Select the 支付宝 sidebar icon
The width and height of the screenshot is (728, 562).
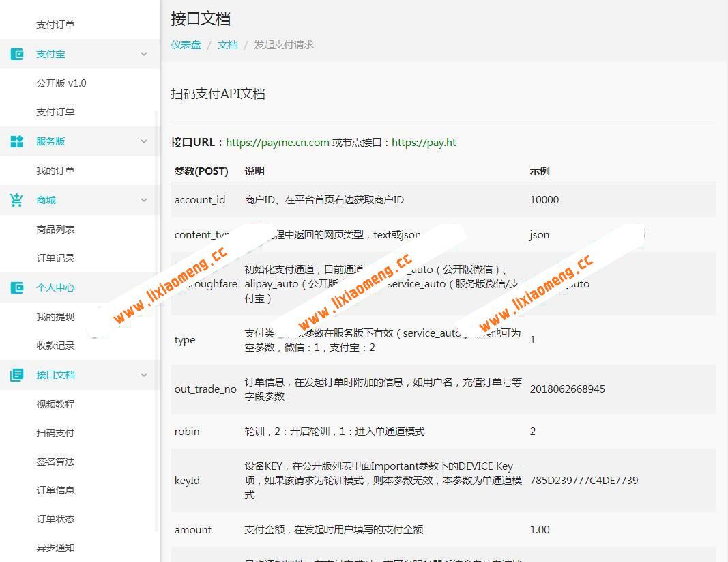[x=16, y=53]
